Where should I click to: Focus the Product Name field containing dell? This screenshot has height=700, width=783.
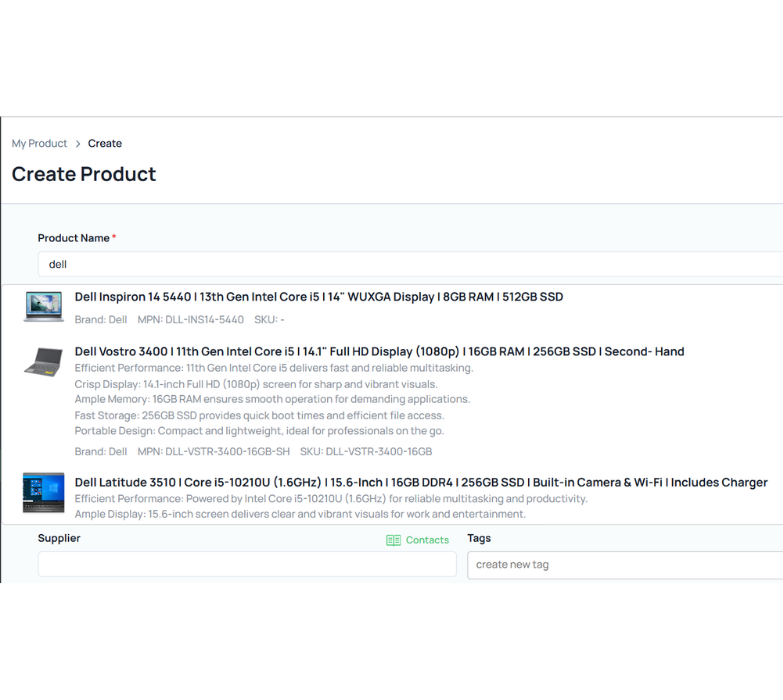(410, 264)
